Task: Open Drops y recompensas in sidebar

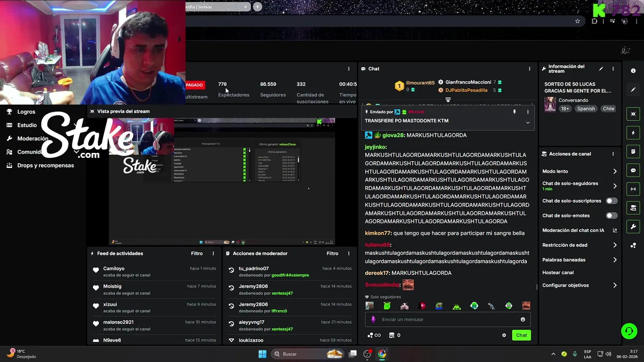Action: [45, 165]
